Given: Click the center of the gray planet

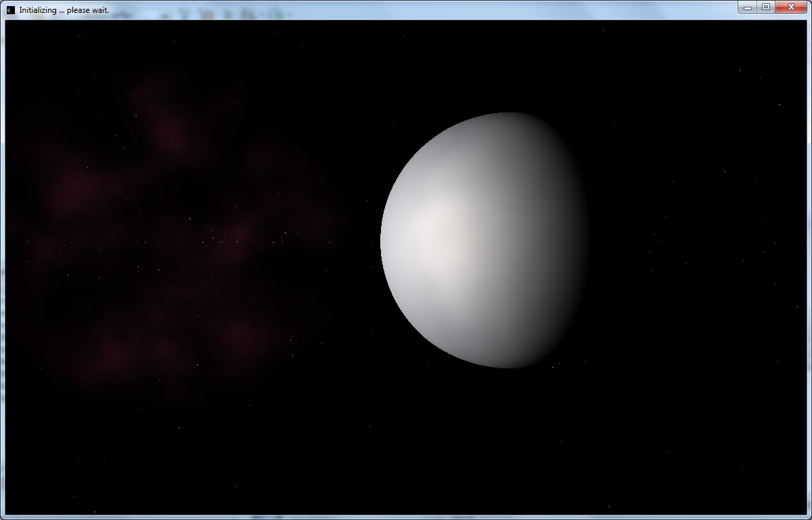Looking at the screenshot, I should (x=484, y=240).
